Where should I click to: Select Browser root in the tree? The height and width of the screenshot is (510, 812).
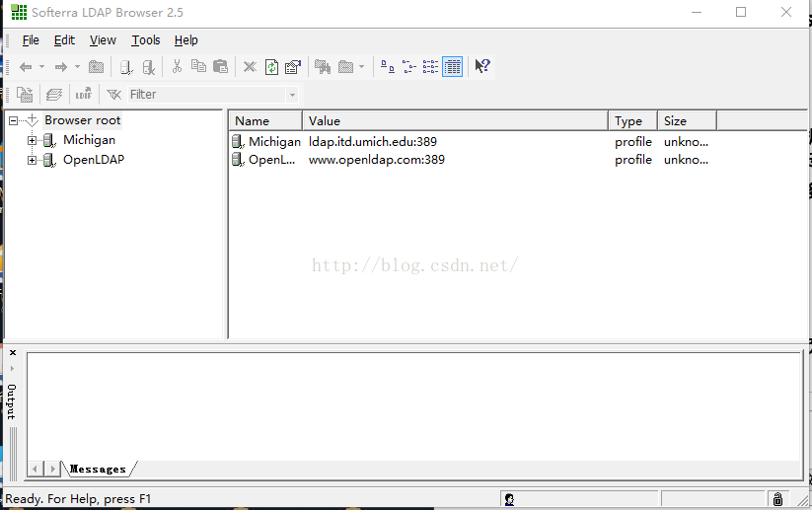[x=82, y=120]
